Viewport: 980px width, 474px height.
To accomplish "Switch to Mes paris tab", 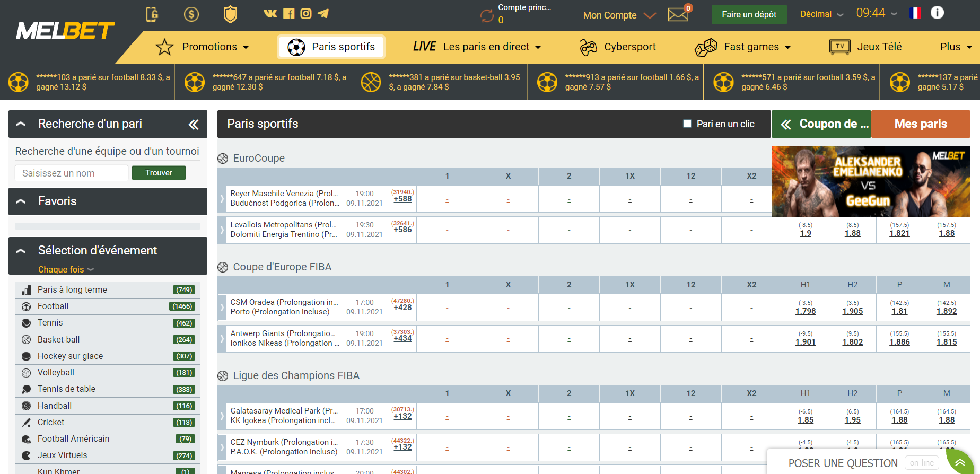I will tap(921, 124).
